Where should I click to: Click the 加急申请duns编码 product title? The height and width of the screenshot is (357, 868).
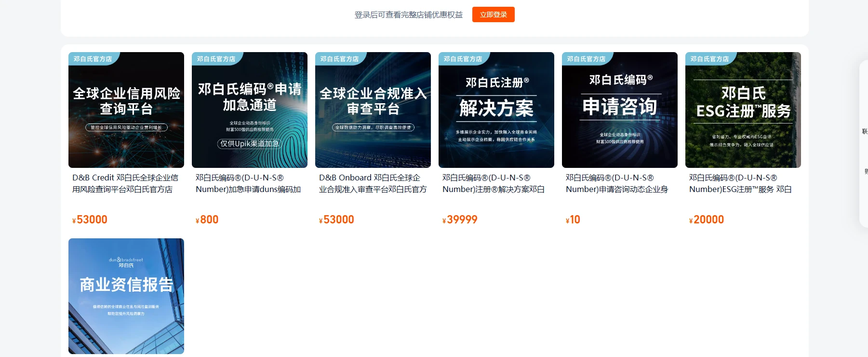249,183
